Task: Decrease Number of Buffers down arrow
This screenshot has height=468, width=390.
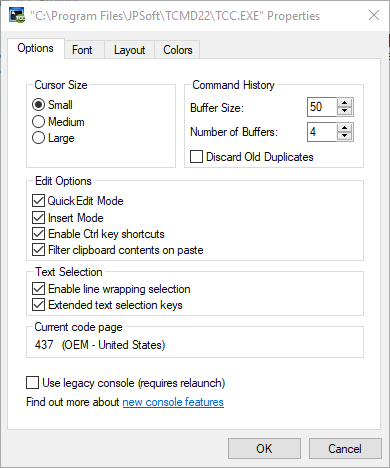Action: 344,136
